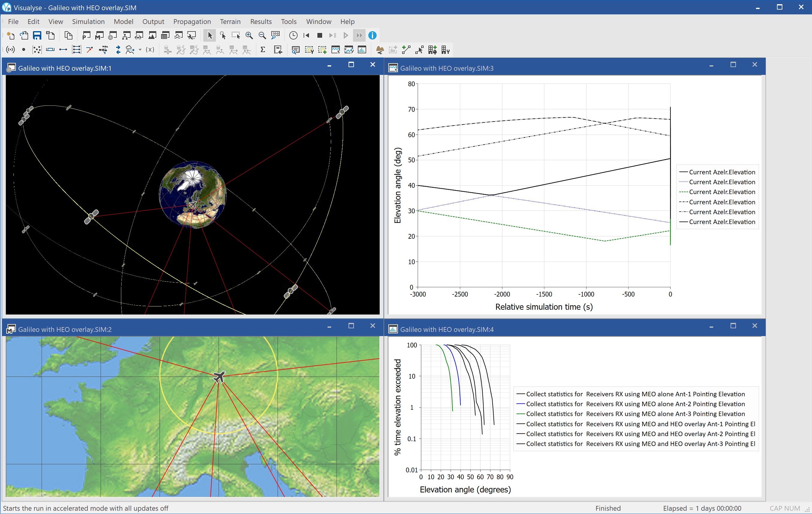Image resolution: width=812 pixels, height=514 pixels.
Task: Choose the dashed rectangle zoom-to-area tool
Action: pyautogui.click(x=236, y=35)
